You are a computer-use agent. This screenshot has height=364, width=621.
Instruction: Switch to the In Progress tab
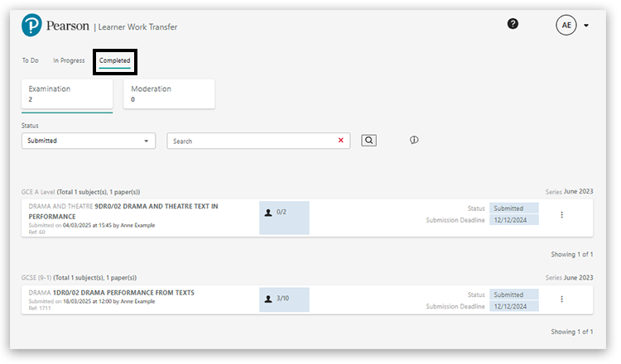coord(69,60)
